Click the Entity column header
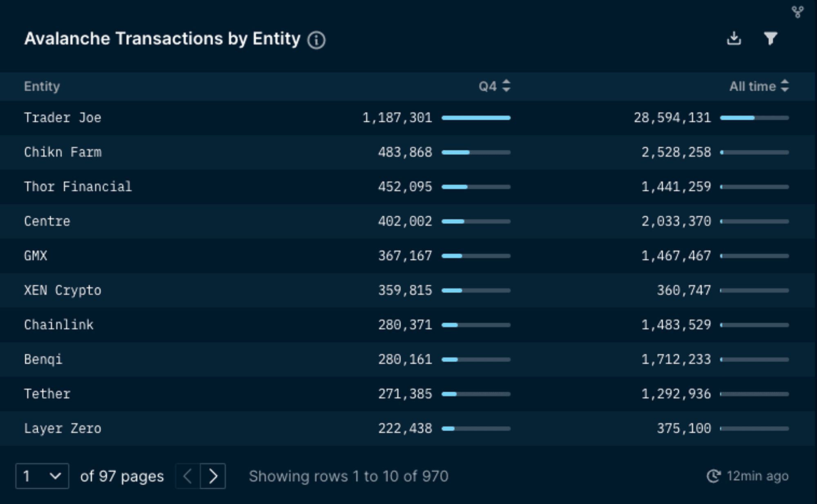Image resolution: width=817 pixels, height=504 pixels. [x=42, y=86]
